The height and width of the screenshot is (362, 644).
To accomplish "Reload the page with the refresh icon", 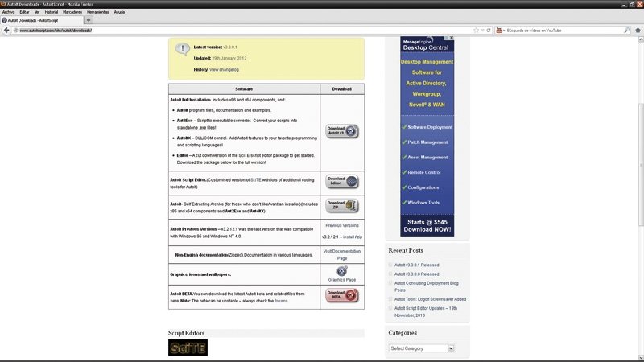I will coord(489,31).
